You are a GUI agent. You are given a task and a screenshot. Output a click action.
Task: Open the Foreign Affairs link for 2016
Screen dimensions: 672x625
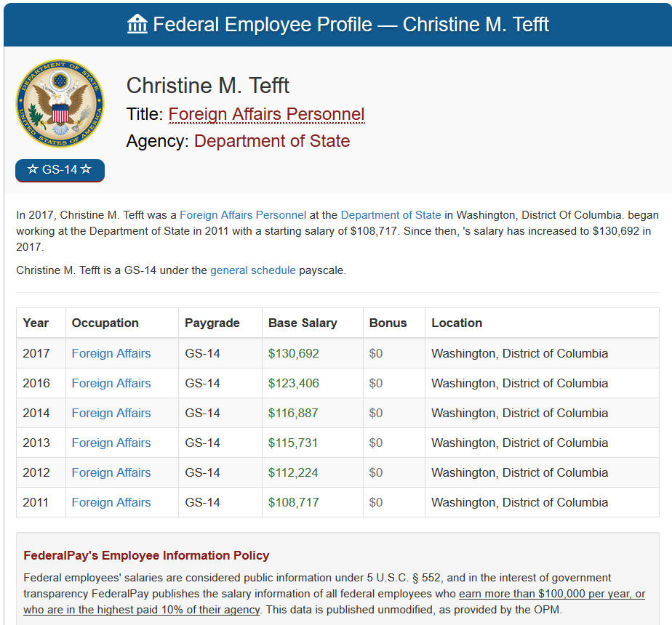point(111,383)
